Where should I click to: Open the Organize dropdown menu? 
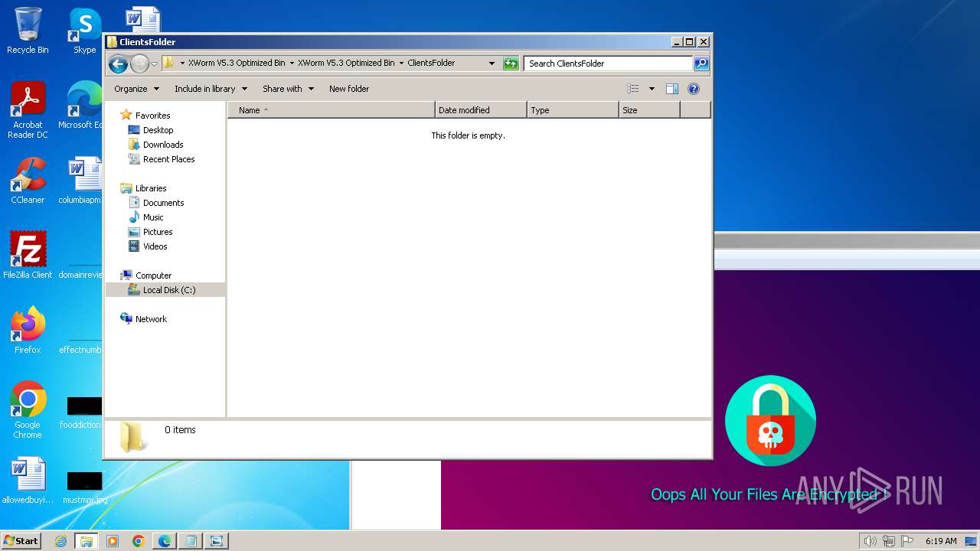(136, 89)
